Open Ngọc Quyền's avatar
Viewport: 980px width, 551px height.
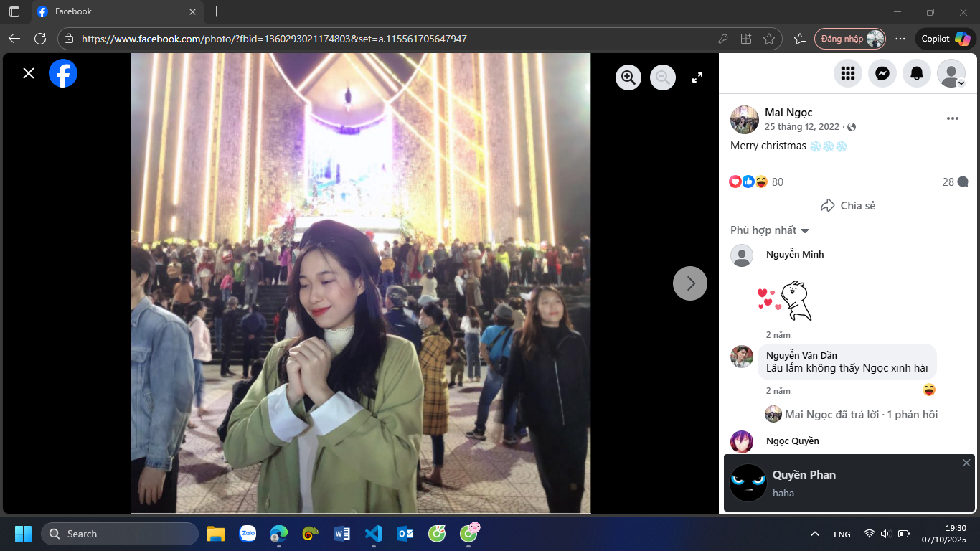click(742, 442)
